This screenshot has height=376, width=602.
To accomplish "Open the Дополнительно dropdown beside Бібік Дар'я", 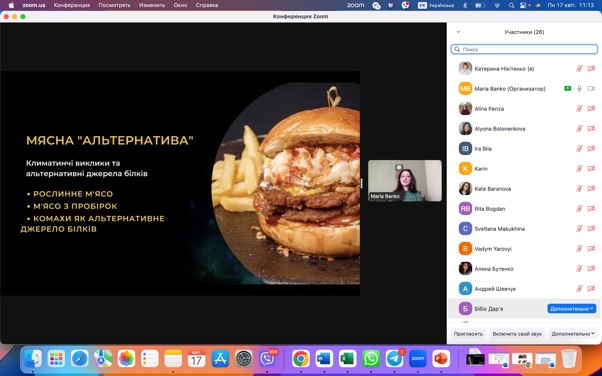I will coord(572,308).
